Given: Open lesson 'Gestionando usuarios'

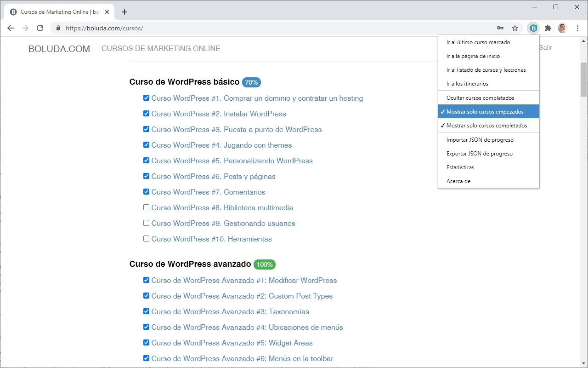Looking at the screenshot, I should tap(223, 224).
